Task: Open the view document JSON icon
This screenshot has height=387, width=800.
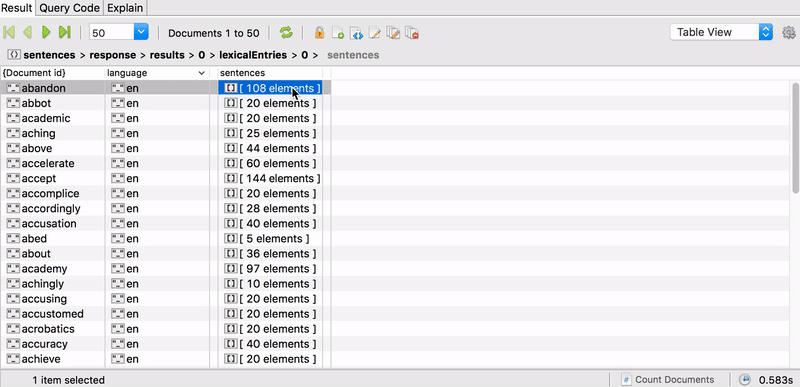Action: (x=356, y=33)
